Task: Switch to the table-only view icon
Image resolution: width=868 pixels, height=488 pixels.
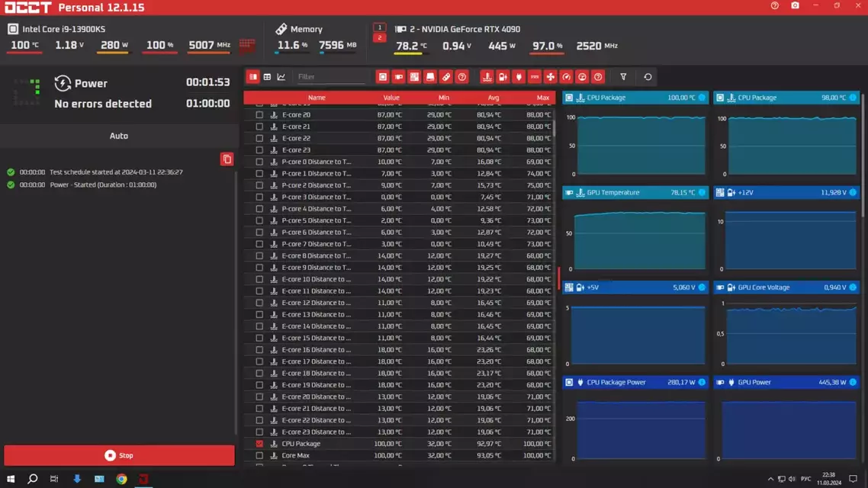Action: (268, 77)
